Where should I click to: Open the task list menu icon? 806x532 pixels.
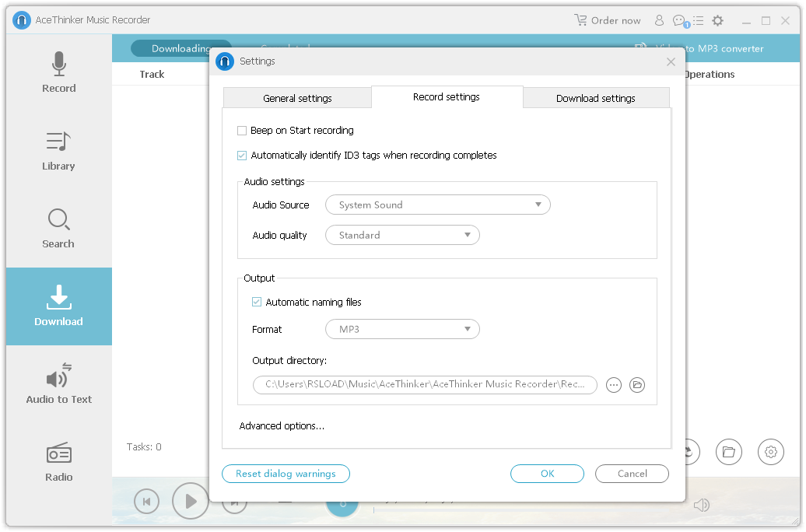coord(698,20)
